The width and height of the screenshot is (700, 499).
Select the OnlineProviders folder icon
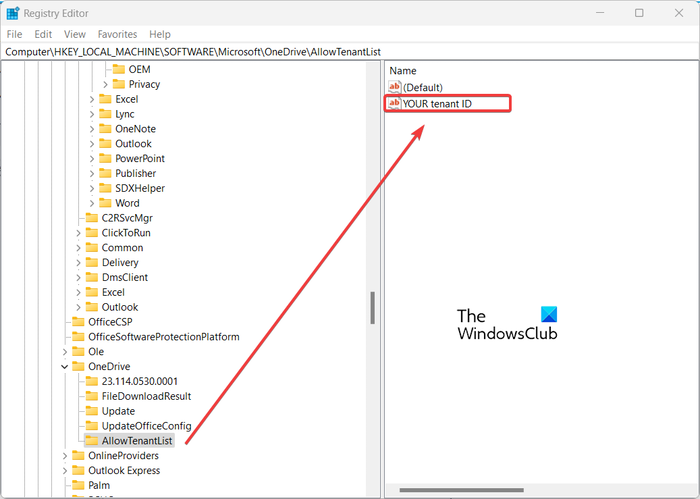tap(78, 456)
